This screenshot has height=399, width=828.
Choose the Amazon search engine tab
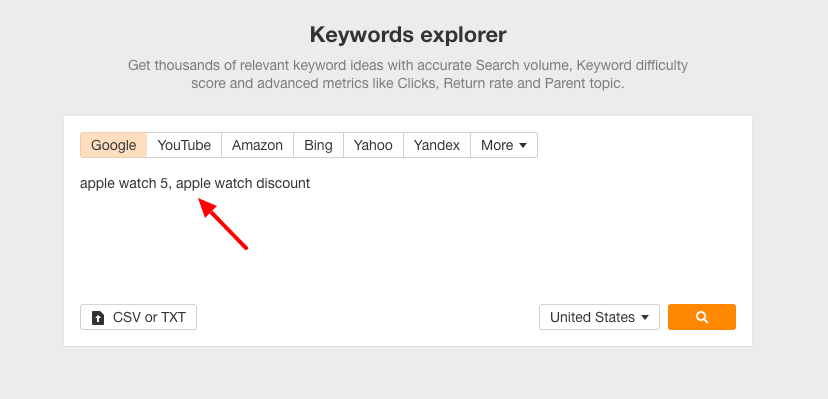pyautogui.click(x=257, y=145)
